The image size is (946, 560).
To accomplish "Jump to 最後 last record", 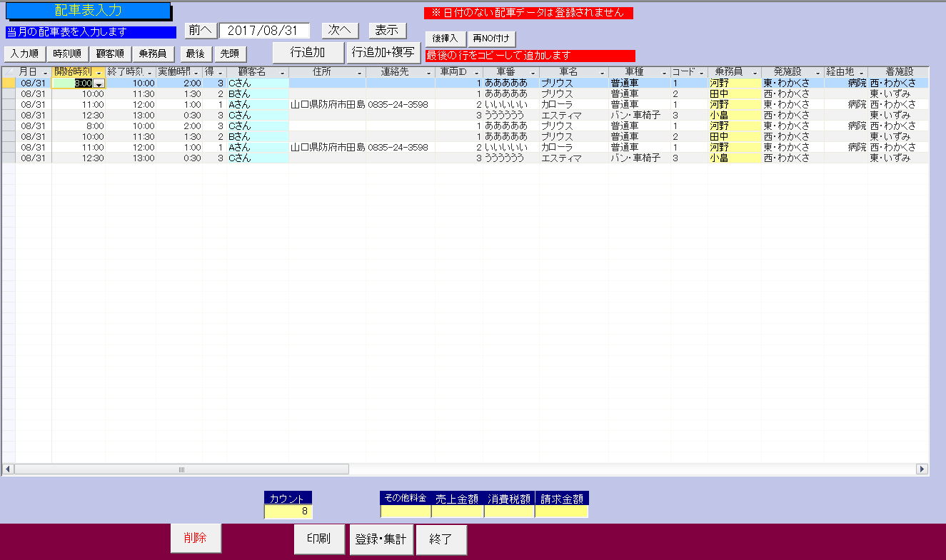I will tap(196, 54).
